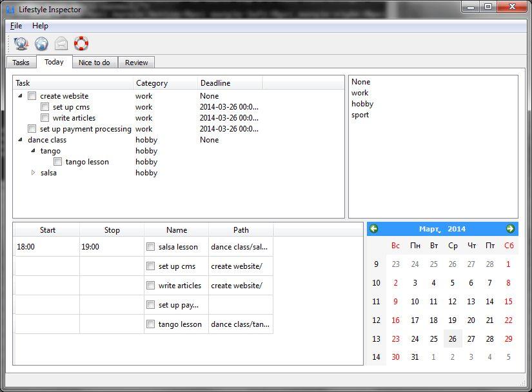The image size is (532, 392).
Task: Open the month dropdown in calendar header
Action: [x=430, y=230]
